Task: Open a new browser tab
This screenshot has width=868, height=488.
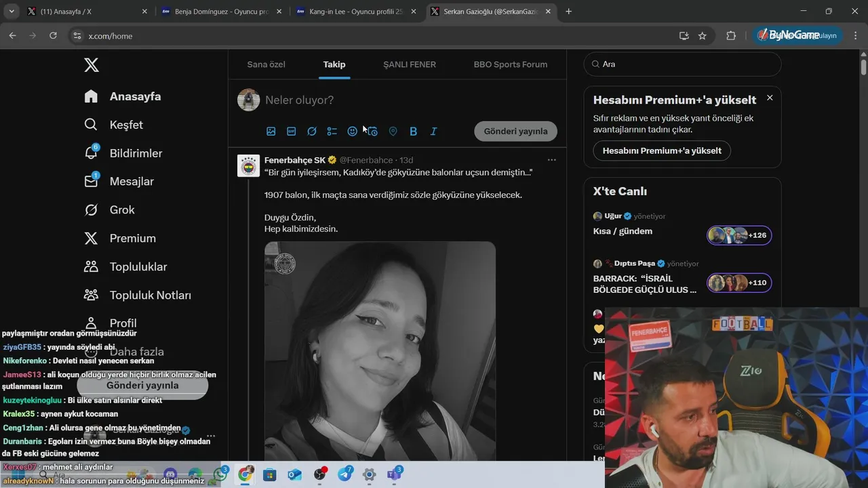Action: click(569, 12)
